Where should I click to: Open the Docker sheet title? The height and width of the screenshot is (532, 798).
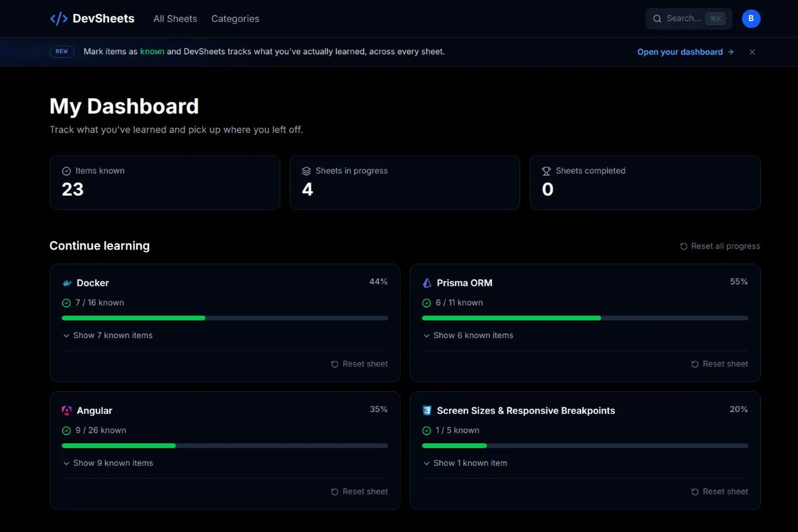click(x=93, y=283)
